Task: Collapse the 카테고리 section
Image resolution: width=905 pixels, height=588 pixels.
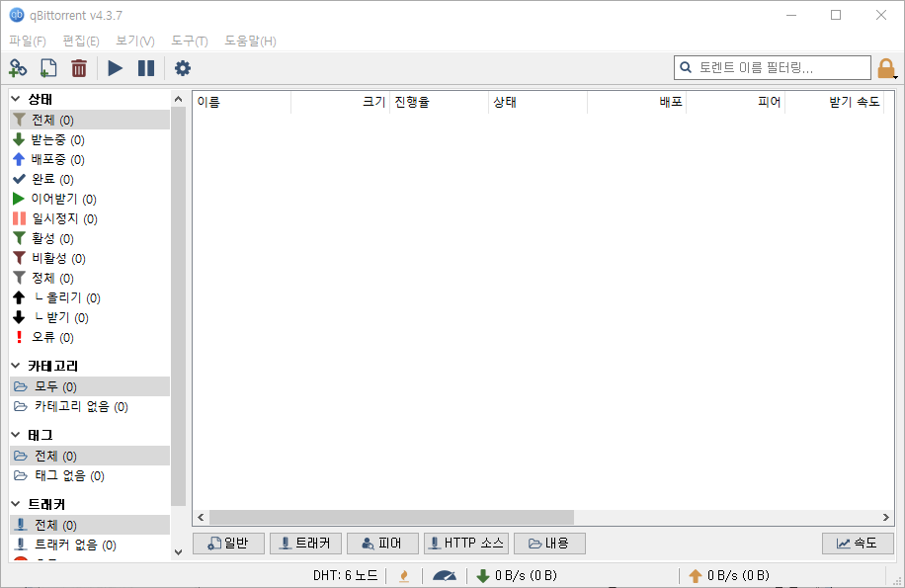Action: tap(16, 366)
